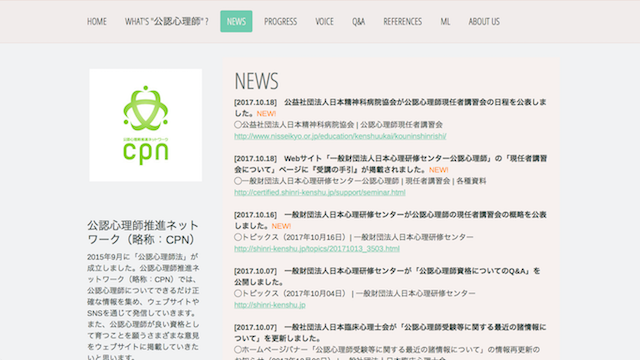Click the 2017.10.18 headline mentioning 受講の手引
Image resolution: width=640 pixels, height=360 pixels.
(x=390, y=164)
